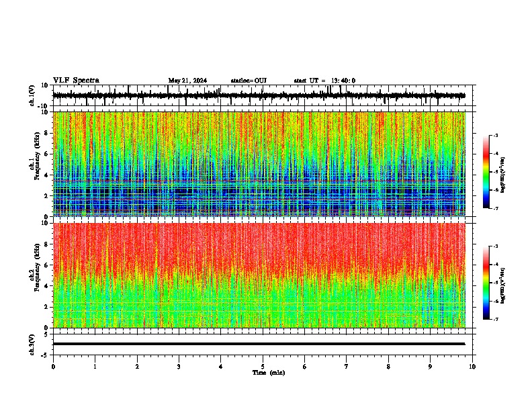Viewport: 532px width, 411px height.
Task: Click the "station=OUI" header text
Action: point(249,81)
